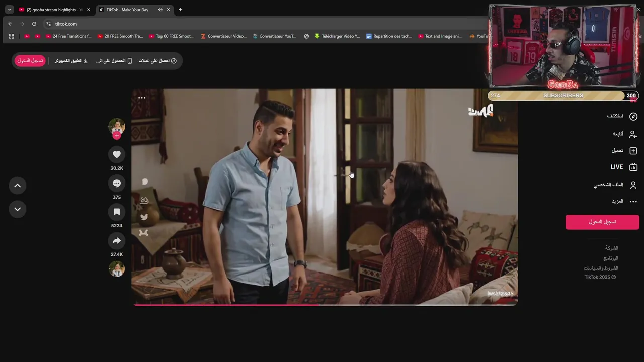The width and height of the screenshot is (644, 362).
Task: Open 'Télécharger Vidéo Y...' bookmark
Action: (338, 36)
